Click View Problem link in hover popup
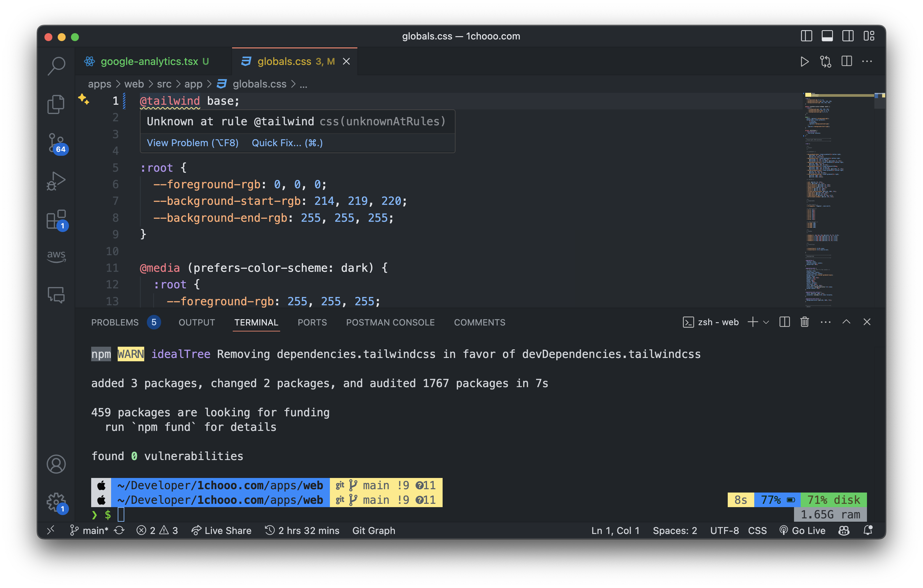Screen dimensions: 923x588 pos(192,143)
